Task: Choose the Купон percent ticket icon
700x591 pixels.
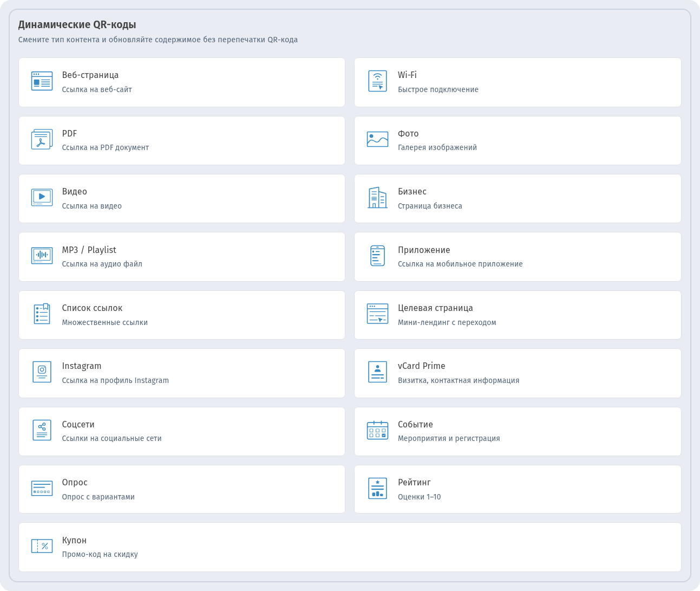Action: (x=42, y=546)
